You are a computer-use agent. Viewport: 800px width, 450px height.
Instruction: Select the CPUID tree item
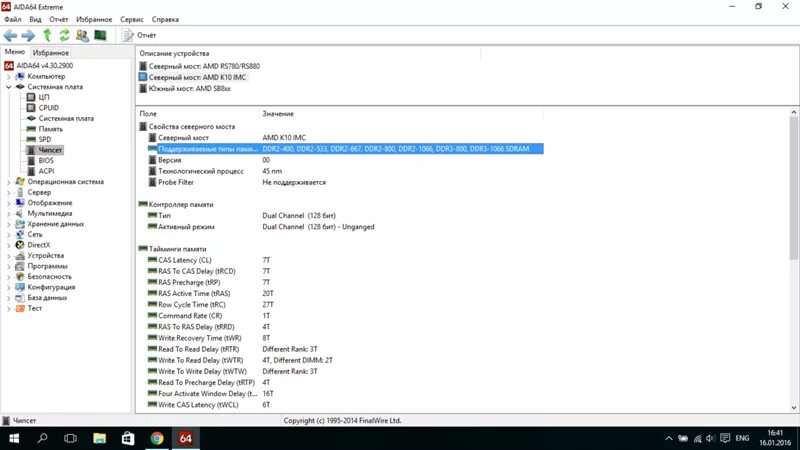(x=48, y=108)
